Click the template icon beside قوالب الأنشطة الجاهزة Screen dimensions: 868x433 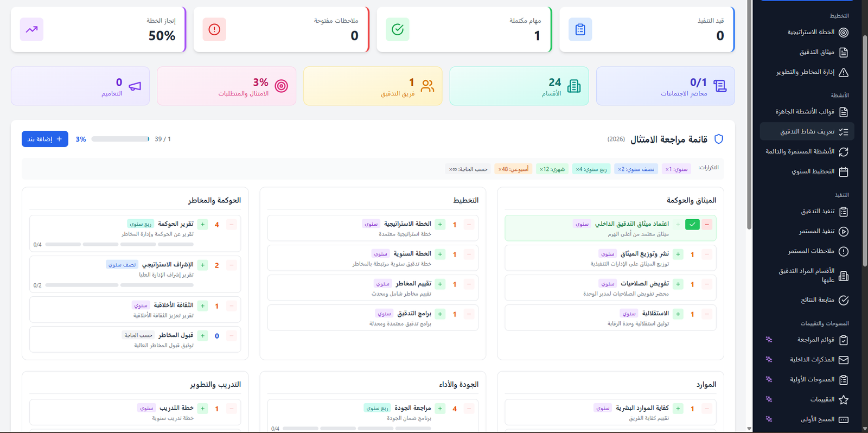coord(844,112)
